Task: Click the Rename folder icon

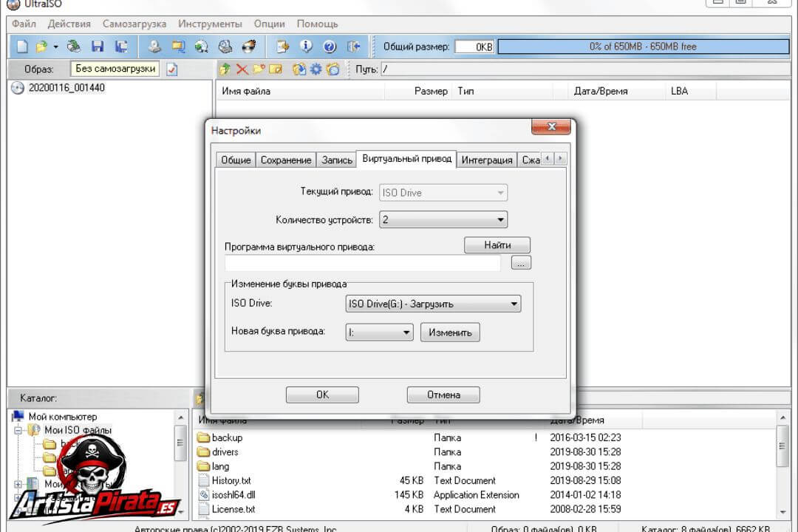Action: (x=276, y=69)
